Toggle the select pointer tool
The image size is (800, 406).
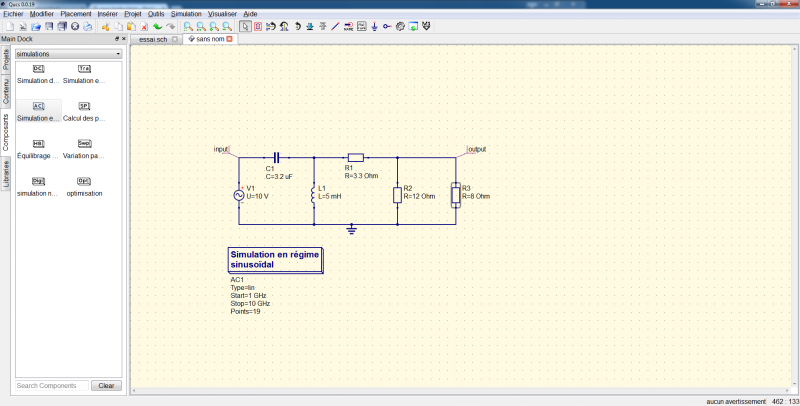click(x=245, y=27)
